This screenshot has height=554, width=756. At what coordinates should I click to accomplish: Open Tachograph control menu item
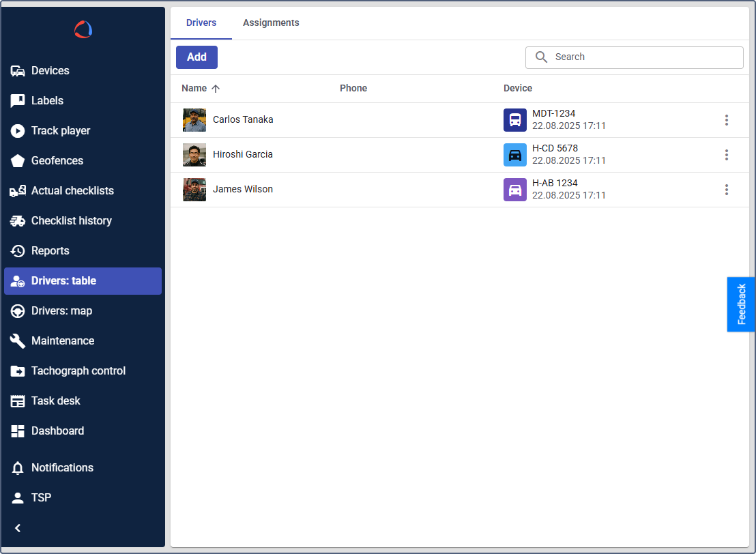pyautogui.click(x=83, y=370)
